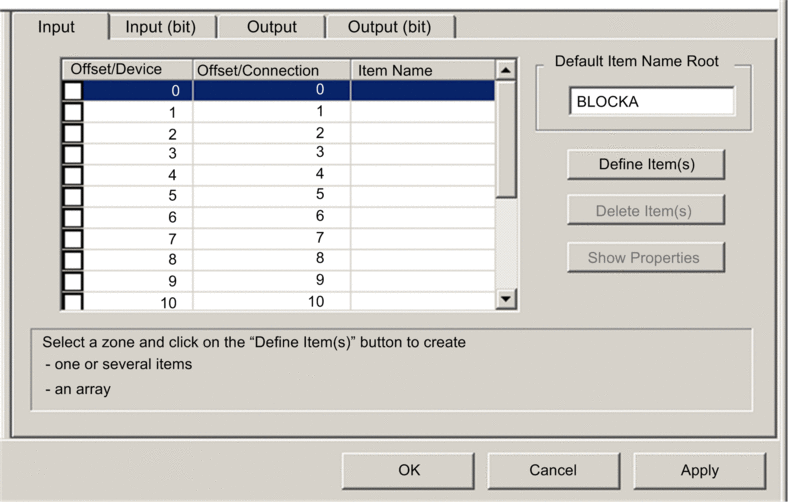Check the checkbox for offset row 0
The height and width of the screenshot is (502, 788).
[73, 91]
